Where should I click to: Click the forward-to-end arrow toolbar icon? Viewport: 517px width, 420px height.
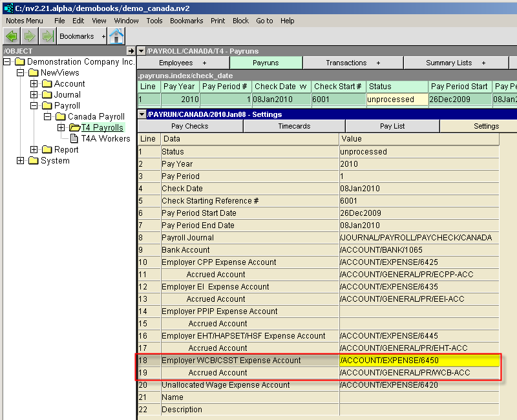[47, 36]
